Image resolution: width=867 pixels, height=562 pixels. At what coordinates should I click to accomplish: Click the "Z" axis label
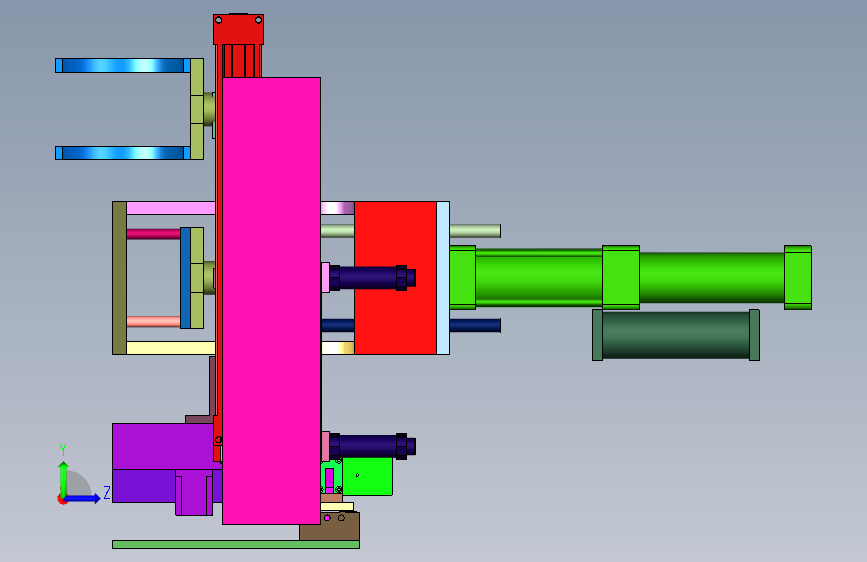(107, 492)
